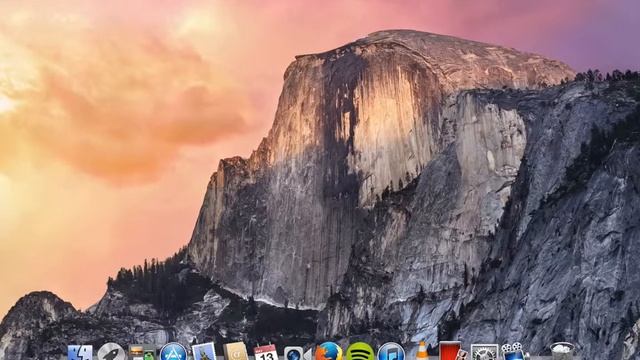Open System Preferences gear icon
This screenshot has width=640, height=360.
point(484,353)
